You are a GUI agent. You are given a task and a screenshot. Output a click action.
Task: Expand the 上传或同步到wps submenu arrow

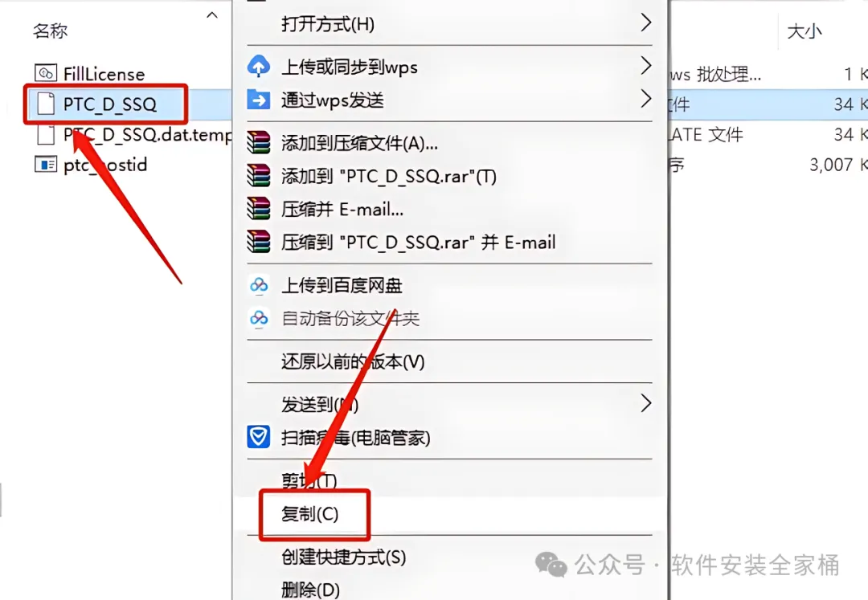645,66
